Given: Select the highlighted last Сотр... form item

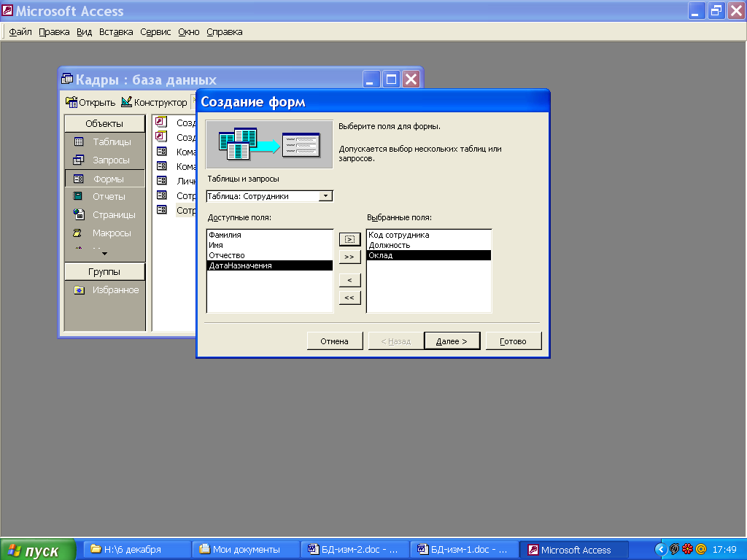Looking at the screenshot, I should click(x=186, y=210).
